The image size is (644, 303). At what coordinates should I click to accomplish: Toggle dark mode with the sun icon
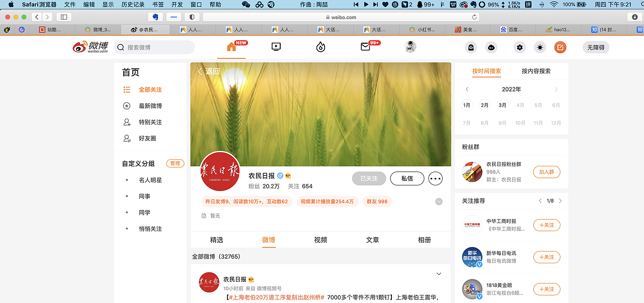[540, 47]
